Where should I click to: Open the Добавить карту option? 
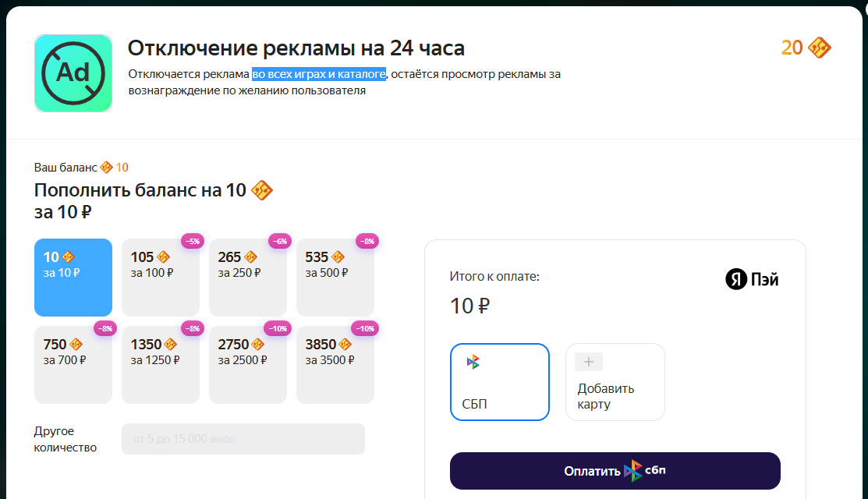[615, 382]
